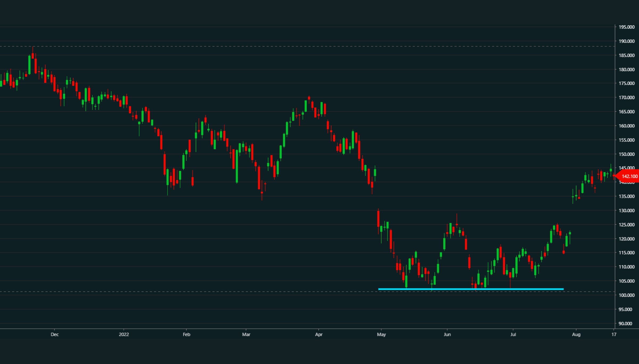Click the Dec label on time axis
The height and width of the screenshot is (364, 639).
[55, 334]
